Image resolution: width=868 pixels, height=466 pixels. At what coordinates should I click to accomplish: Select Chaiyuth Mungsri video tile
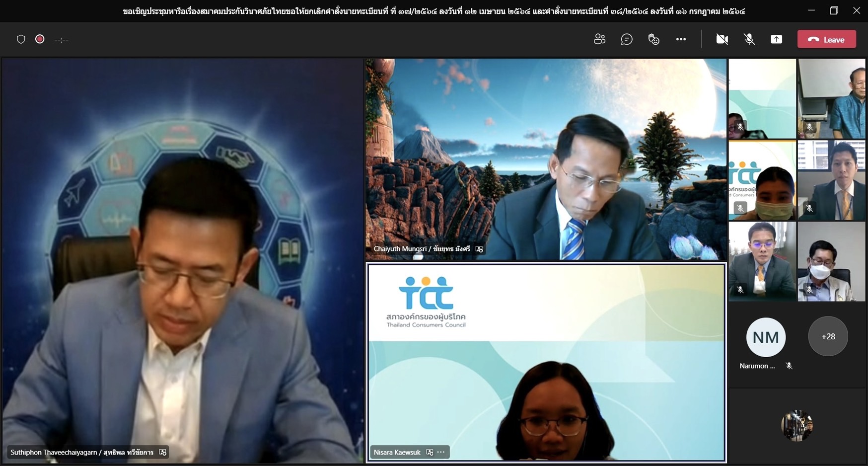(546, 159)
